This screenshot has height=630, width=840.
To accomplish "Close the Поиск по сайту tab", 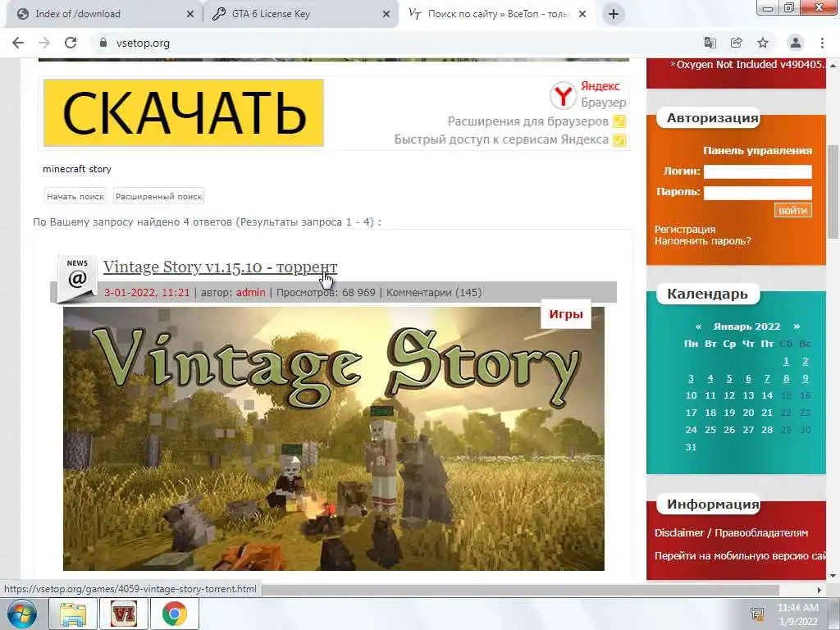I will point(582,14).
